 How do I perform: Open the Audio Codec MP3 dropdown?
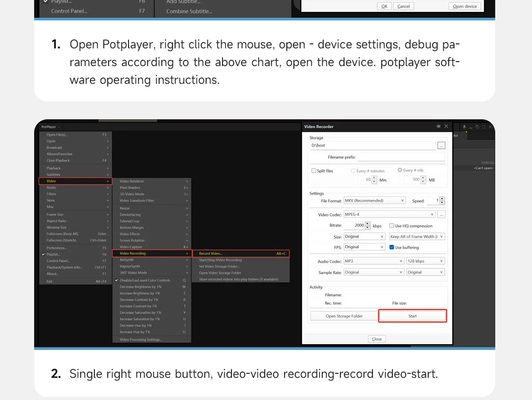374,261
